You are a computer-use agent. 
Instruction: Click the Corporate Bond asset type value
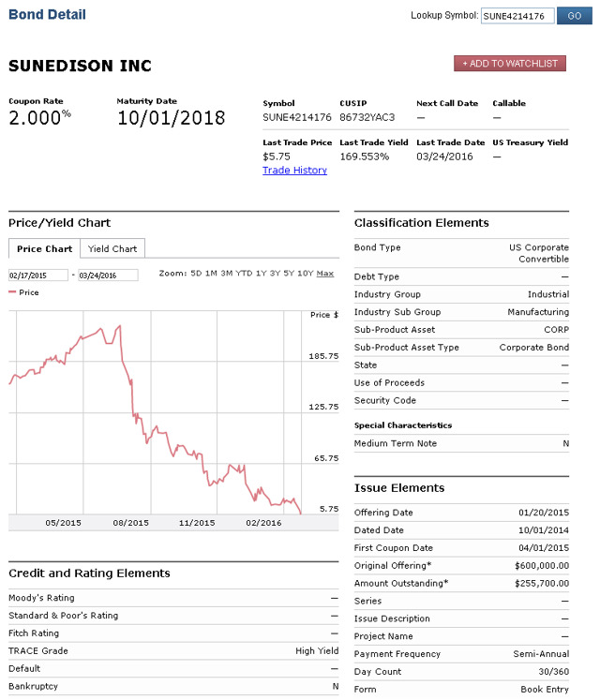(534, 348)
